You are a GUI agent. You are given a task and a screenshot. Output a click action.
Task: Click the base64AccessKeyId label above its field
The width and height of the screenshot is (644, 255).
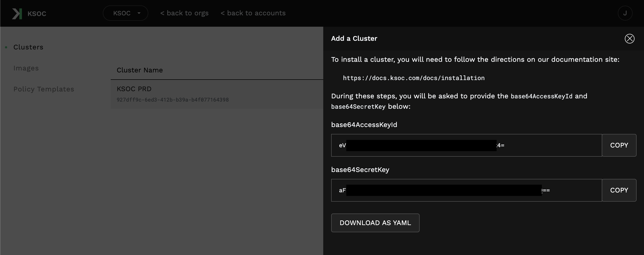[364, 125]
